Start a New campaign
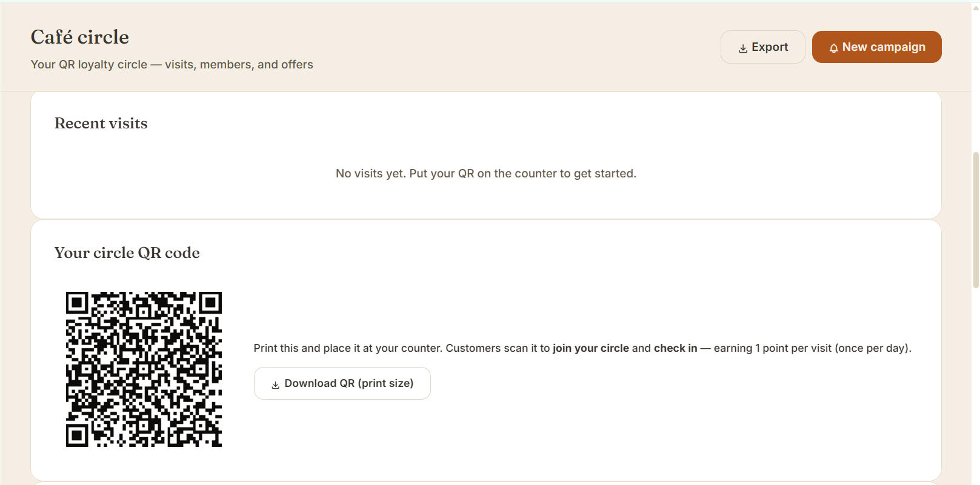This screenshot has height=485, width=980. (x=876, y=47)
